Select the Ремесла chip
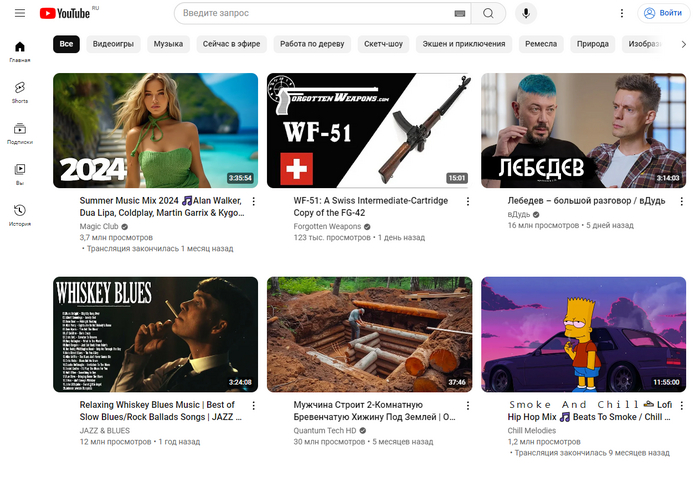 (541, 44)
